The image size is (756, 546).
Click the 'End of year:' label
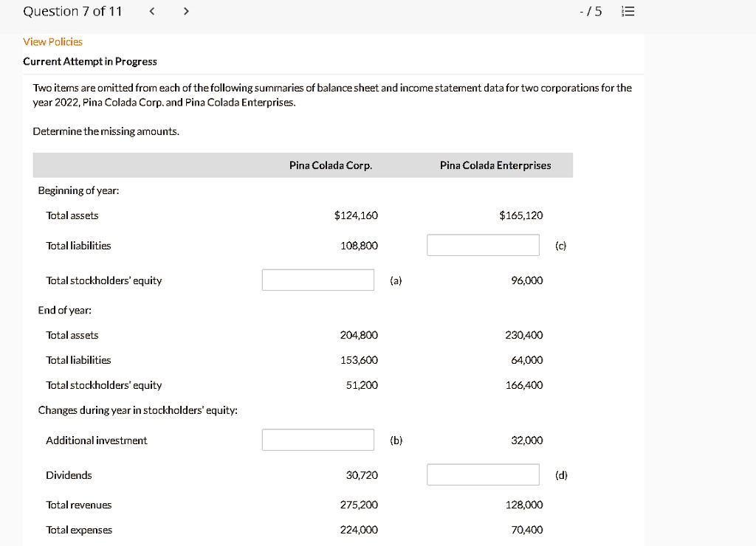coord(65,311)
